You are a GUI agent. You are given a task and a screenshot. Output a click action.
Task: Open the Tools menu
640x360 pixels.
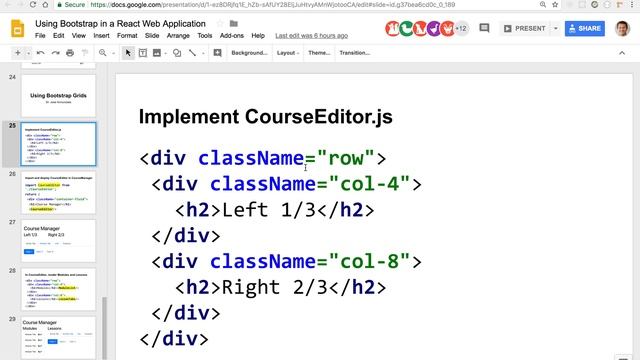pyautogui.click(x=204, y=36)
